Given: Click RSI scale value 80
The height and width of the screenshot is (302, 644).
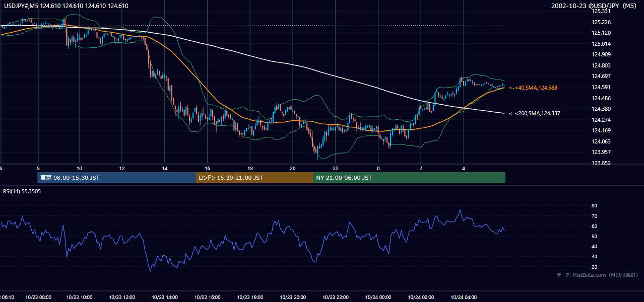Looking at the screenshot, I should click(x=594, y=206).
